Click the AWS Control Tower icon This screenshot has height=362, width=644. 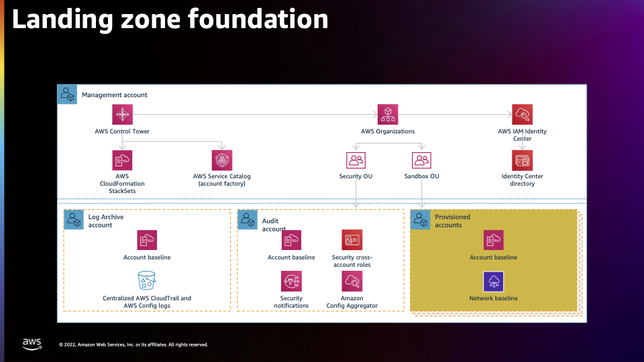click(x=122, y=115)
